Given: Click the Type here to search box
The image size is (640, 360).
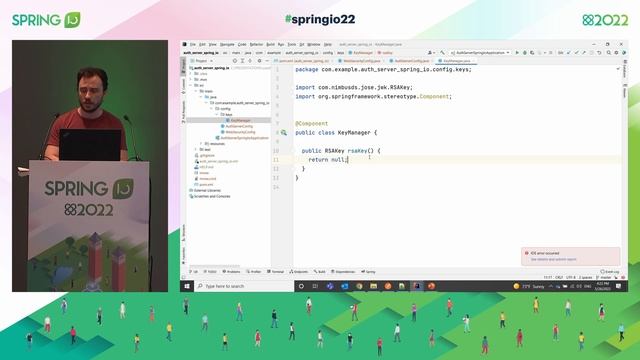Looking at the screenshot, I should point(244,286).
